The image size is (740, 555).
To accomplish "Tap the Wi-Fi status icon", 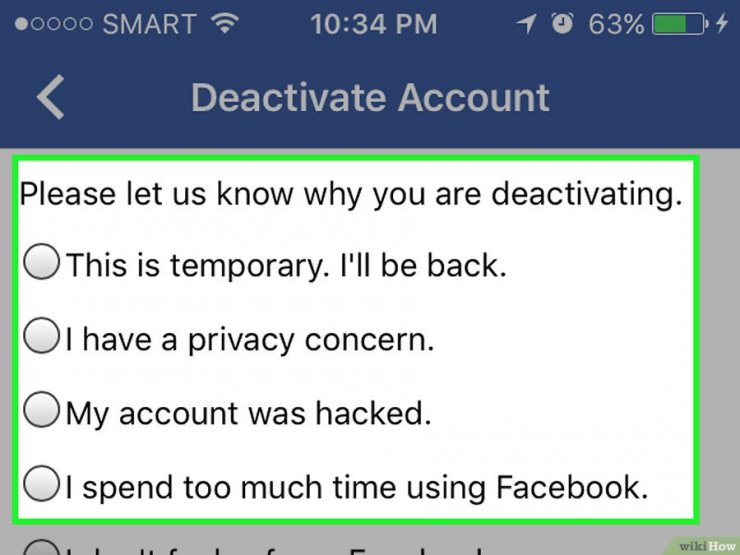I will [225, 22].
